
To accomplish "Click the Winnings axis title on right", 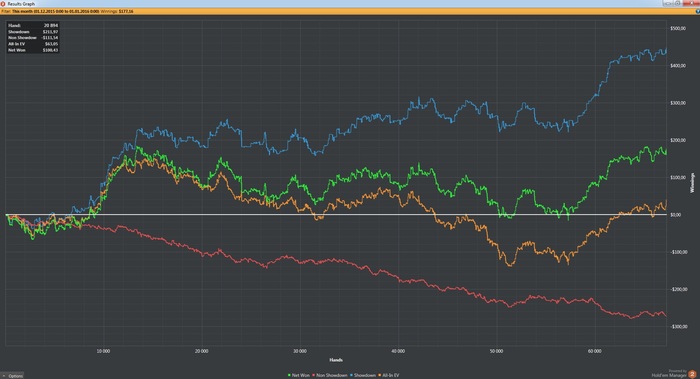I will (692, 183).
